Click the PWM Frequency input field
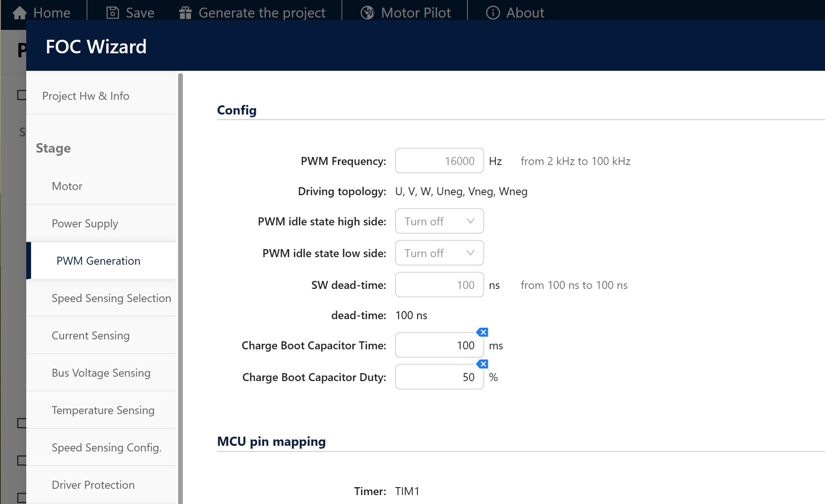This screenshot has width=825, height=504. pos(439,161)
